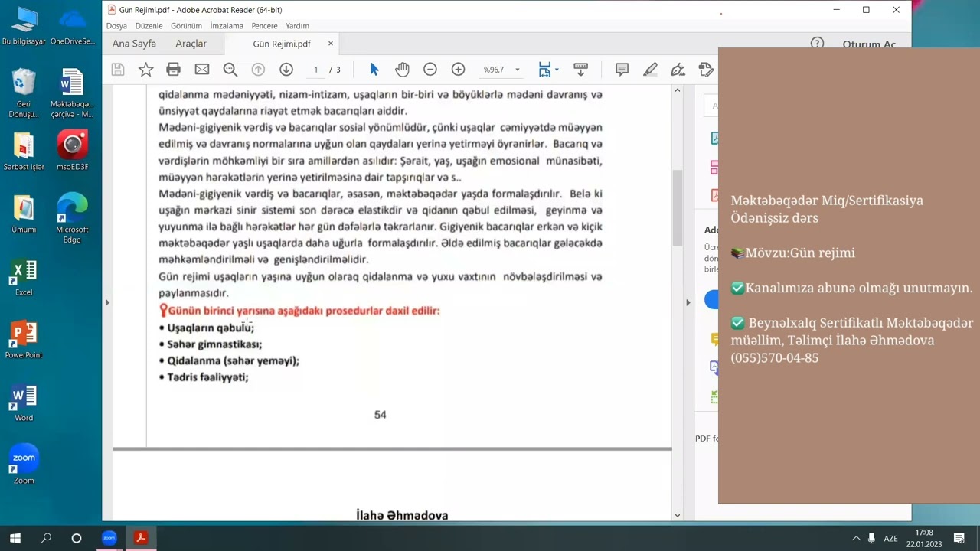
Task: Open the İmzalama menu
Action: (227, 26)
